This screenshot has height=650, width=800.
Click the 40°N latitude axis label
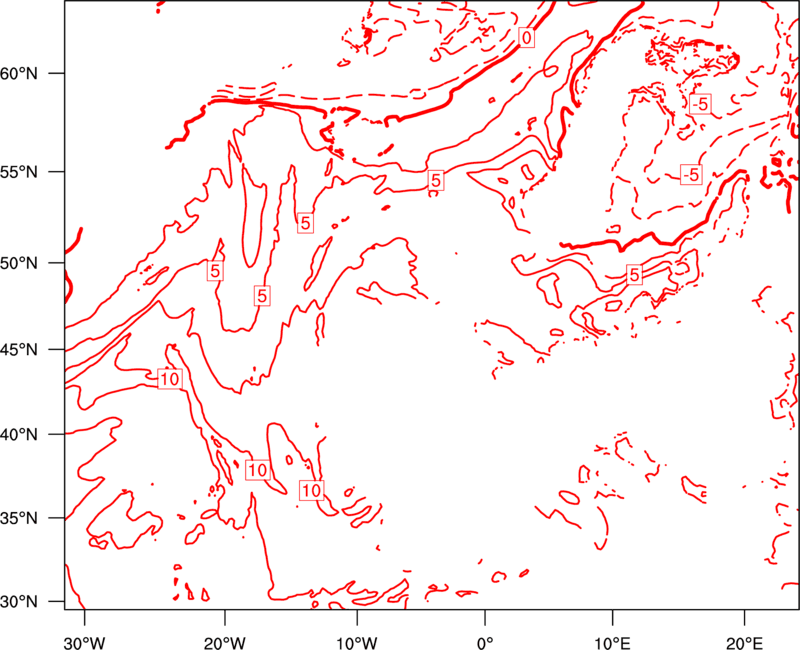click(x=19, y=435)
